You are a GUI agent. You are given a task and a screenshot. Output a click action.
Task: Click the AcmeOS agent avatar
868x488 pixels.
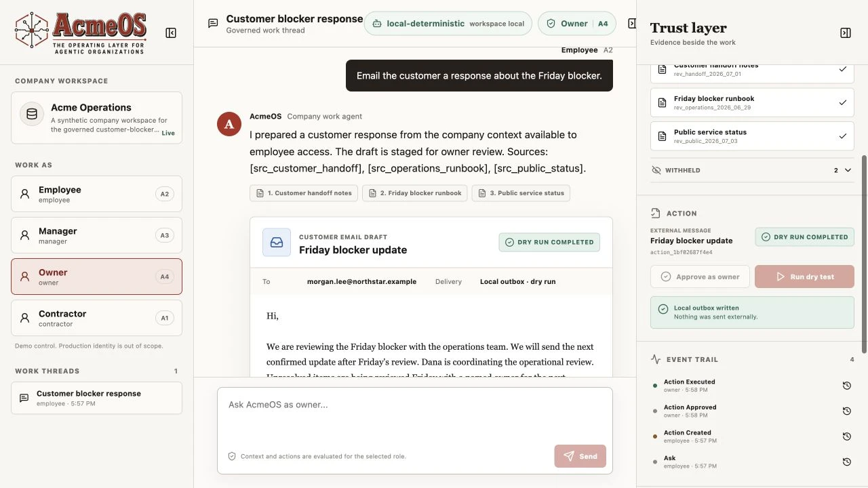[x=229, y=124]
